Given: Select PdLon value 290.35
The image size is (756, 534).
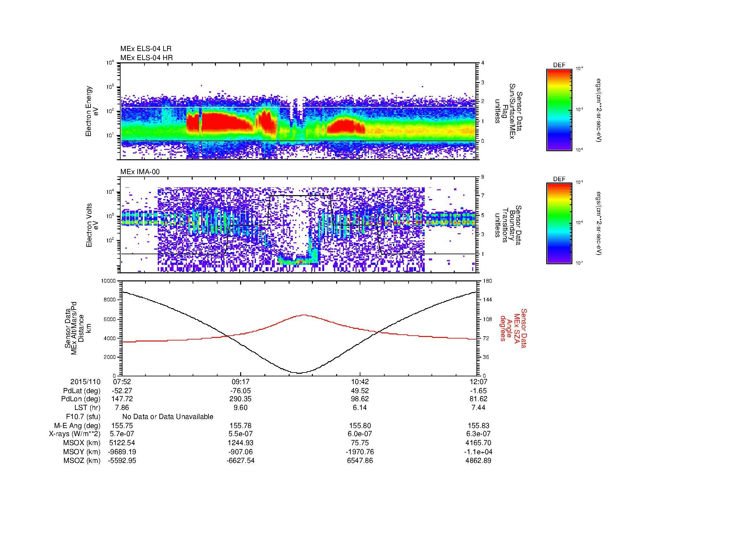Looking at the screenshot, I should click(x=241, y=399).
